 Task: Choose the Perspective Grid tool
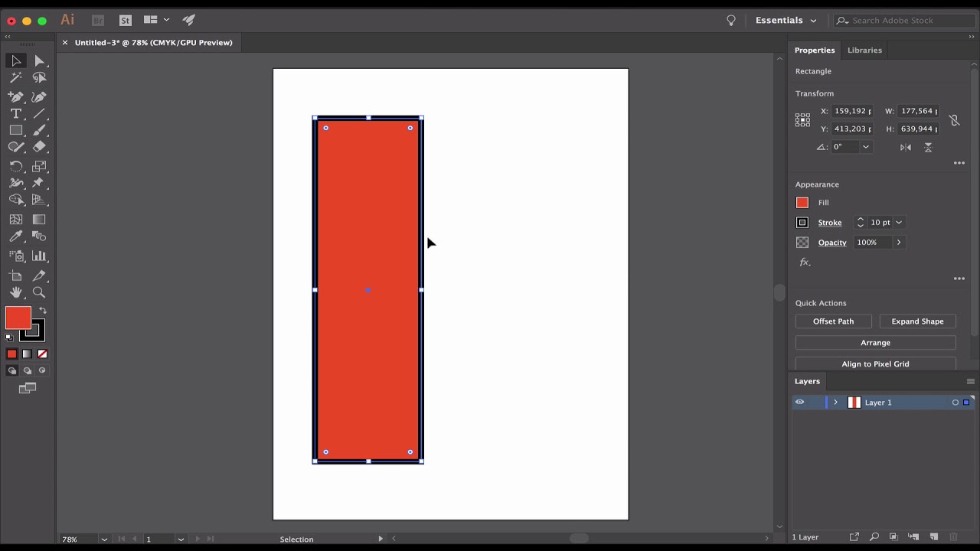click(x=39, y=200)
